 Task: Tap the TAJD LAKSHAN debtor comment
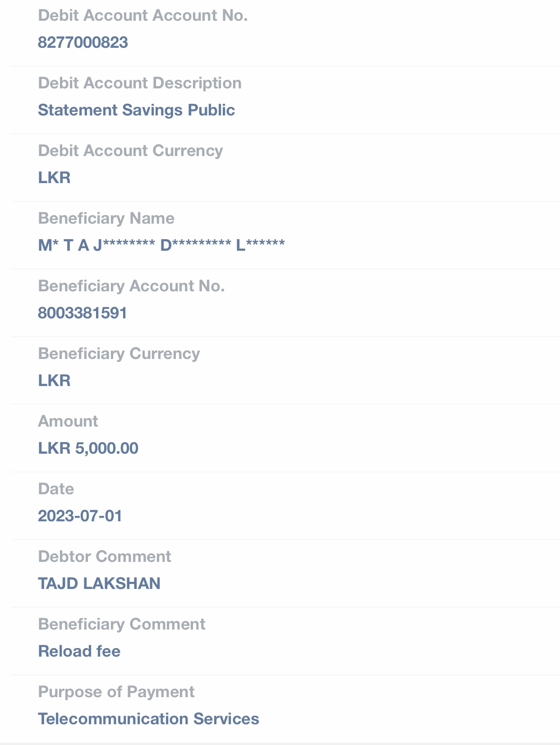tap(99, 584)
